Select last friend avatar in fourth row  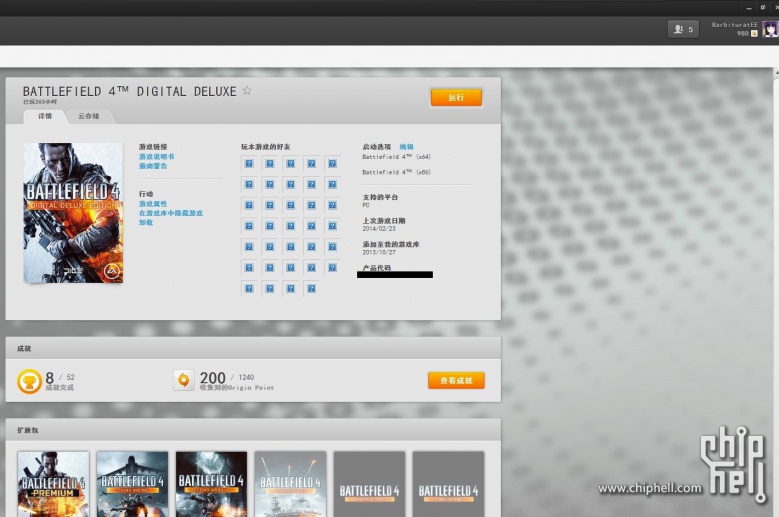(332, 226)
